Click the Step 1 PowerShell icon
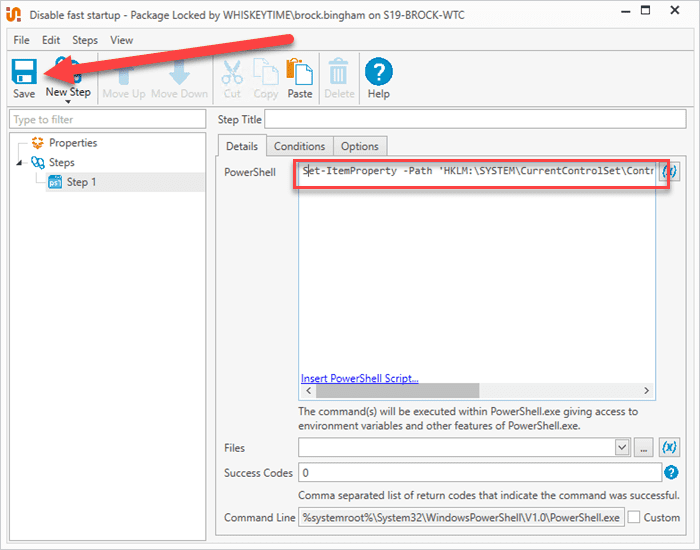The width and height of the screenshot is (700, 550). tap(55, 182)
